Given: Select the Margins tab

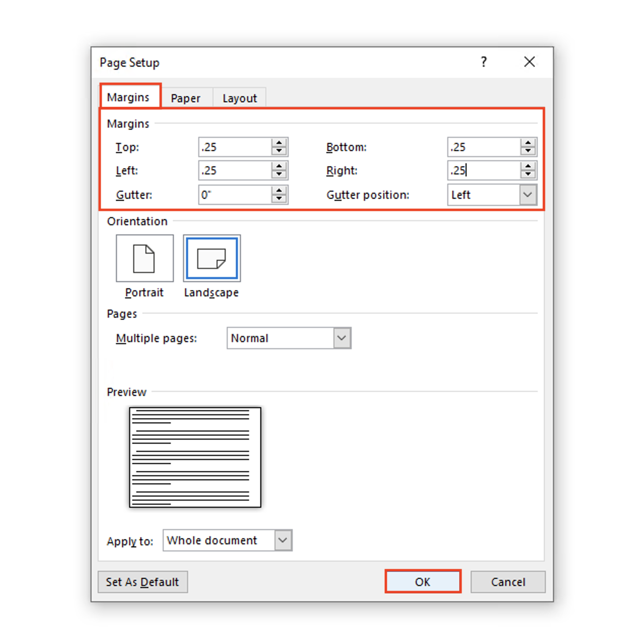Looking at the screenshot, I should (130, 96).
